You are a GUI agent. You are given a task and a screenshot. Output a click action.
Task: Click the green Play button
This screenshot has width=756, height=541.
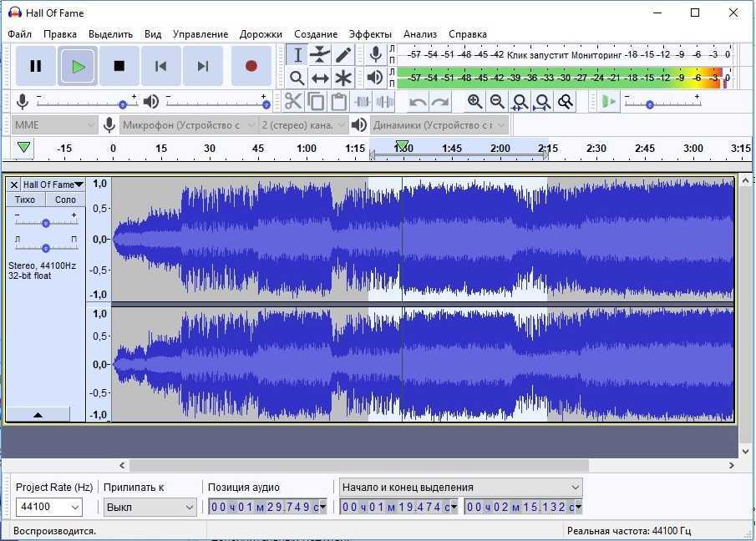click(x=78, y=66)
